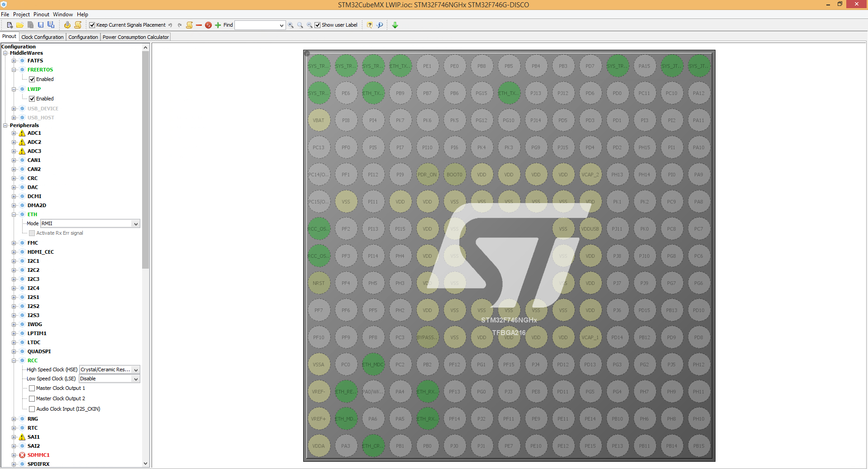Click the BOOT0 pin on chip
Image resolution: width=868 pixels, height=469 pixels.
click(x=454, y=175)
